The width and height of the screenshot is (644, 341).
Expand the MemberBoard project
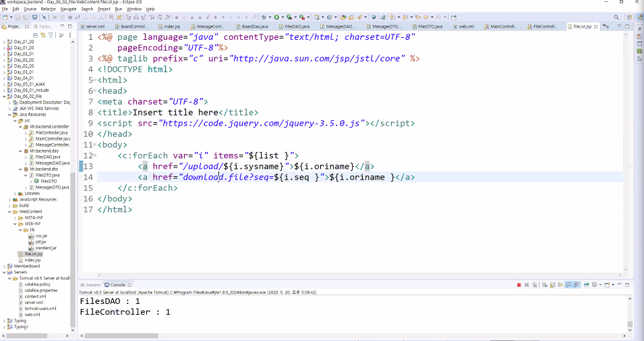[x=4, y=266]
